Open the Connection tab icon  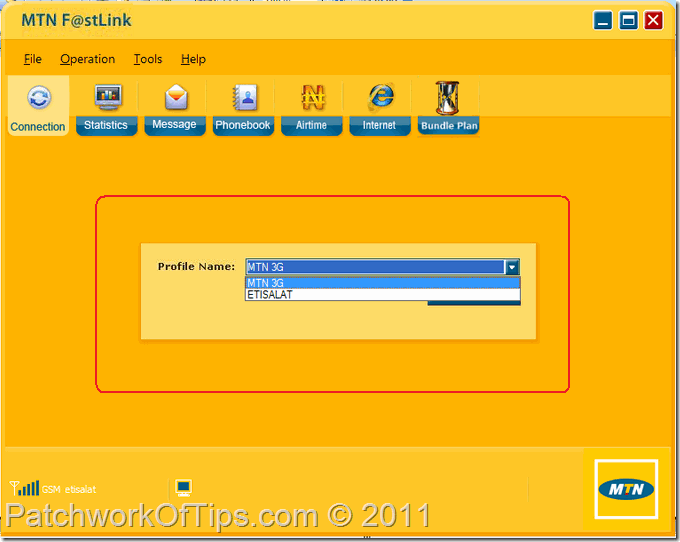pyautogui.click(x=39, y=97)
